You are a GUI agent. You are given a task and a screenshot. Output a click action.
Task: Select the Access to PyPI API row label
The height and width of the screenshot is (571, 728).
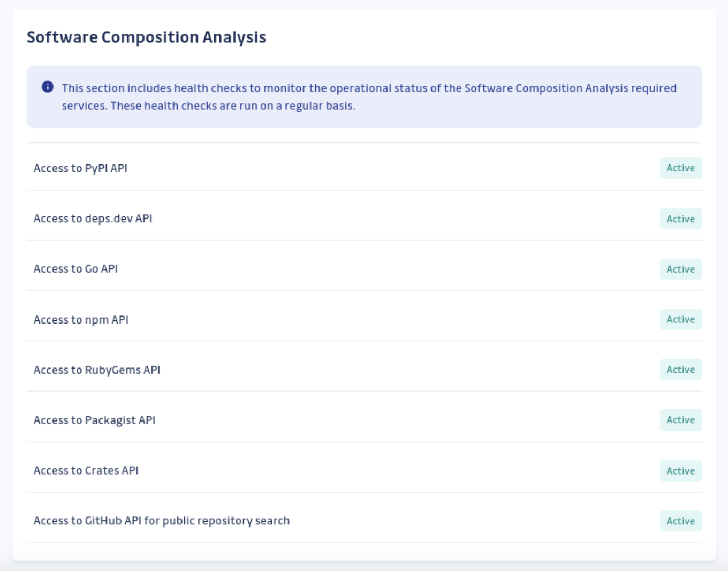pos(80,168)
